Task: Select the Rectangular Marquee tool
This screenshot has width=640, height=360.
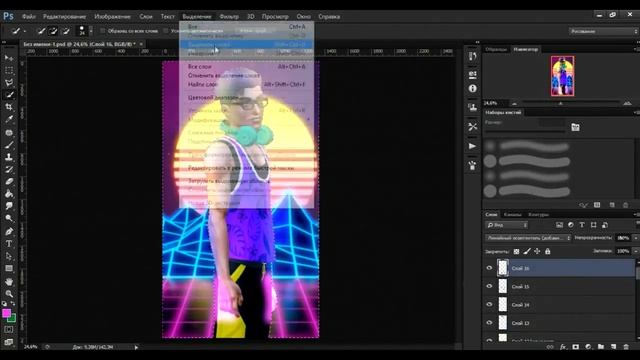Action: point(9,70)
